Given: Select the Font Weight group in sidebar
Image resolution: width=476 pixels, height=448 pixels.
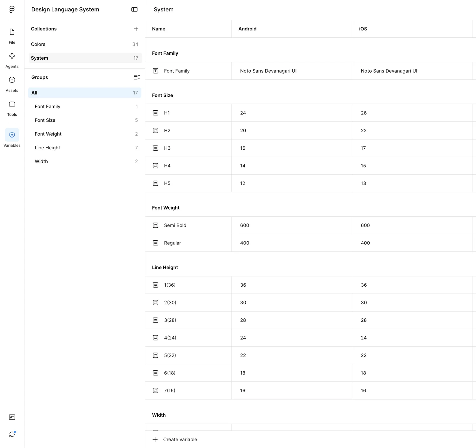Looking at the screenshot, I should click(x=85, y=134).
